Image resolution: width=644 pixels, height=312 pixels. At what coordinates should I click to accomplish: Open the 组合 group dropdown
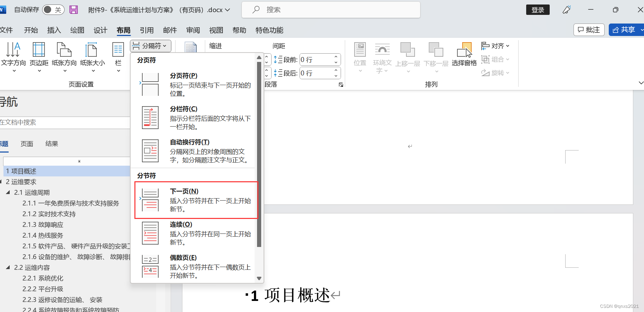(495, 59)
